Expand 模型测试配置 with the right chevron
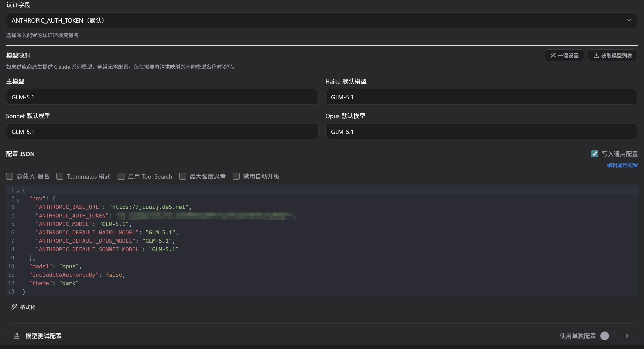 (x=627, y=336)
